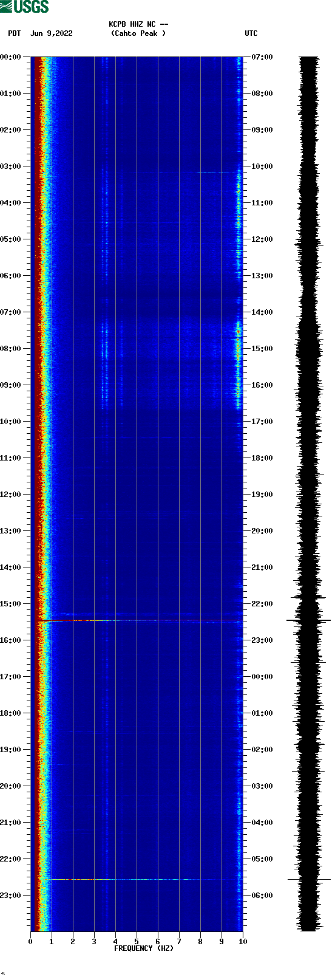Screen dimensions: 335x980
Task: Click the 07:00 UTC time label
Action: click(x=262, y=57)
